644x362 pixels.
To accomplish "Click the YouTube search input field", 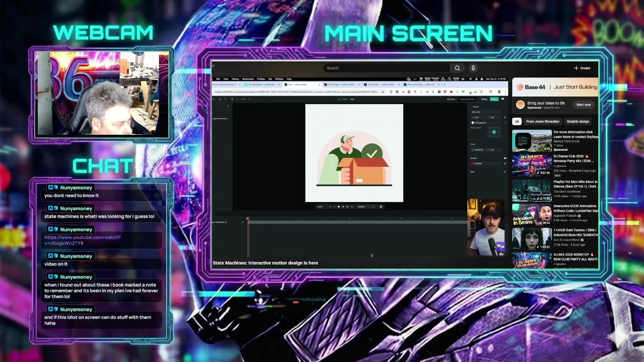I will point(386,68).
